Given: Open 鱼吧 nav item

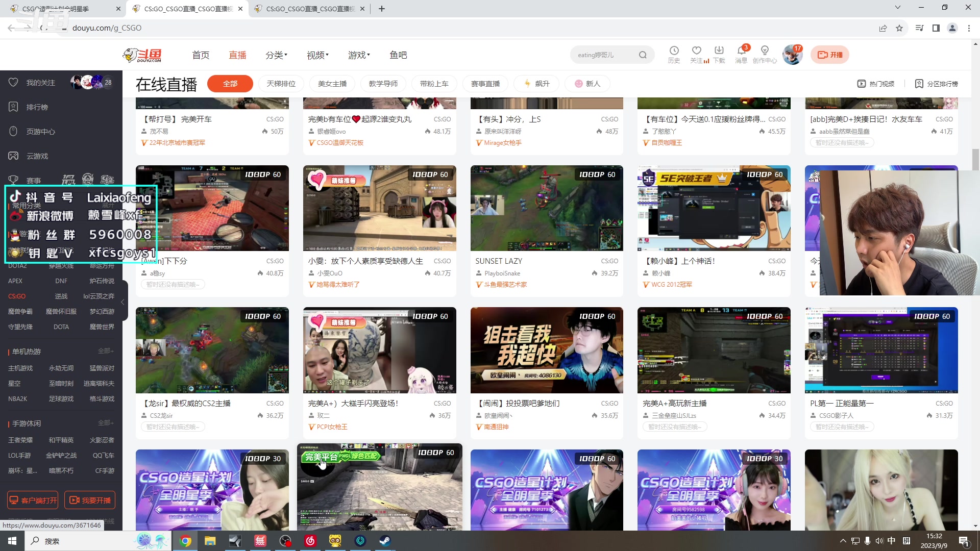Looking at the screenshot, I should 398,55.
